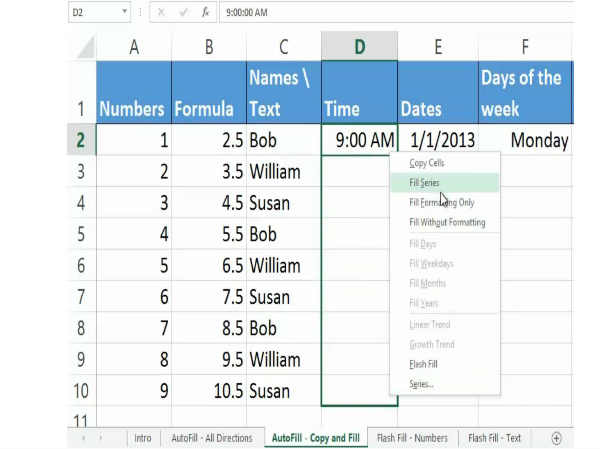
Task: Open Series... dialog from the menu
Action: 421,384
